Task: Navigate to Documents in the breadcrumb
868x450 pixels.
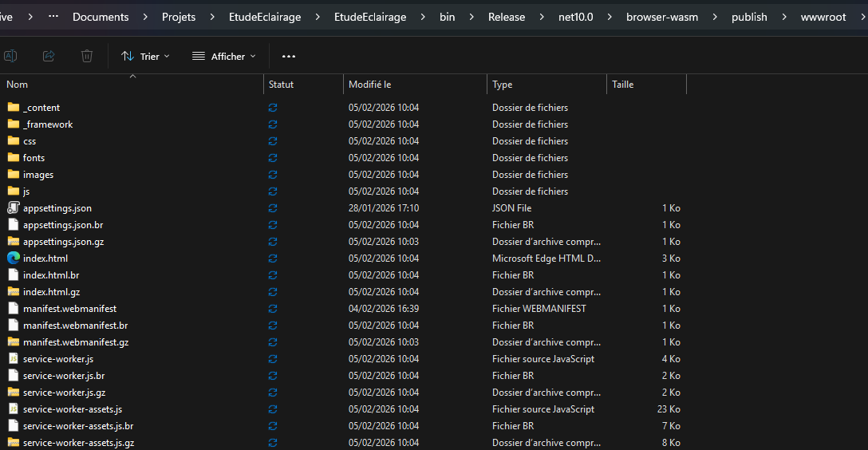Action: [x=101, y=17]
